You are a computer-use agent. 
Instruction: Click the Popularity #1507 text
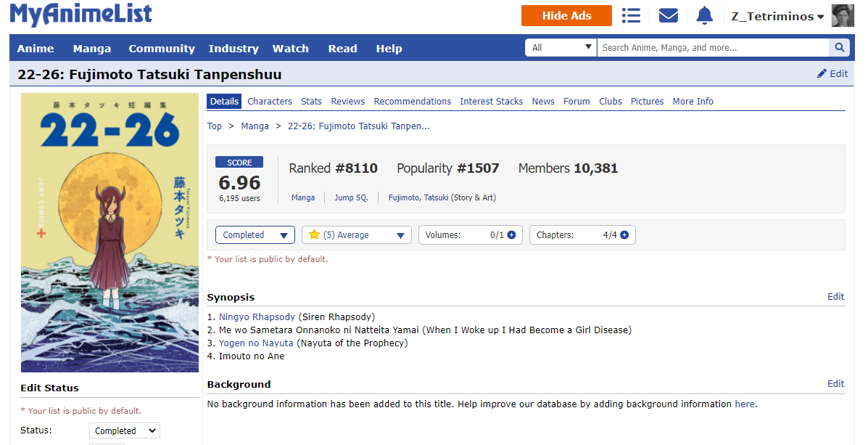448,168
